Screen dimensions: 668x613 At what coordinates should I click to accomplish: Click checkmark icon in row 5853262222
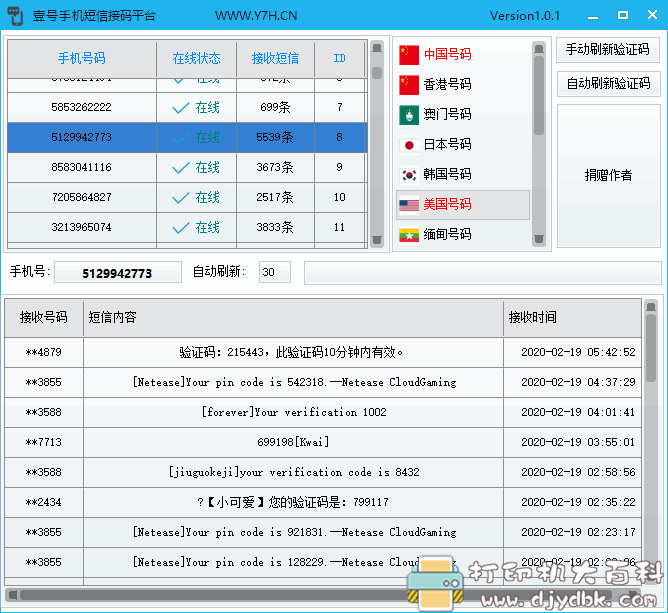coord(181,108)
